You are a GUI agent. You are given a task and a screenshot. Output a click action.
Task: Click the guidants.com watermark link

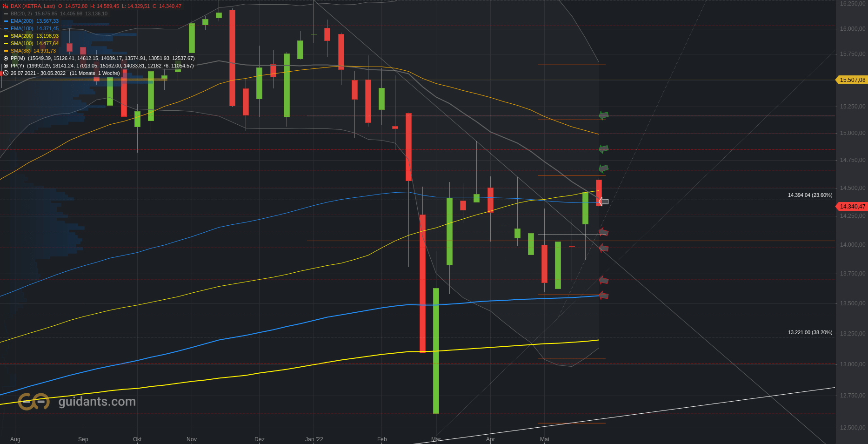(97, 402)
